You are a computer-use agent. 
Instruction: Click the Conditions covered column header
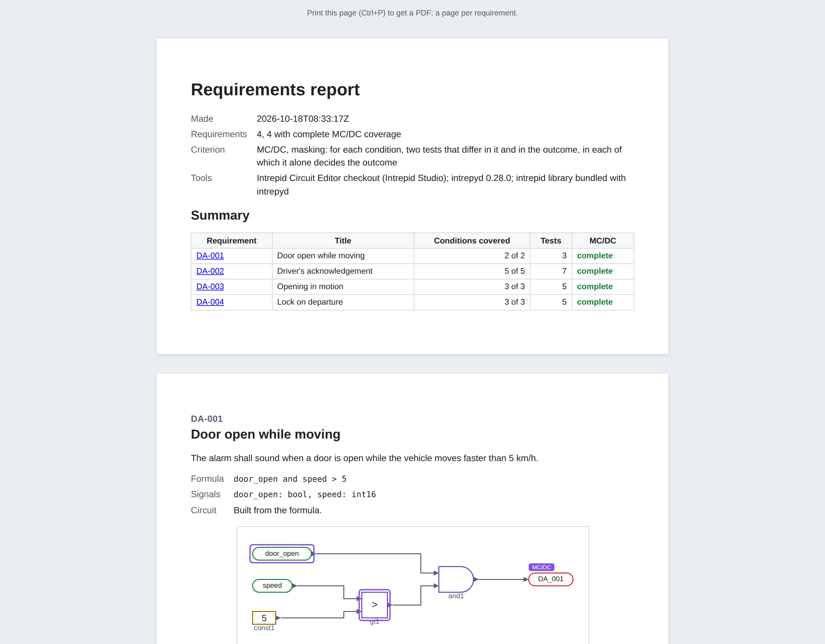pyautogui.click(x=472, y=241)
